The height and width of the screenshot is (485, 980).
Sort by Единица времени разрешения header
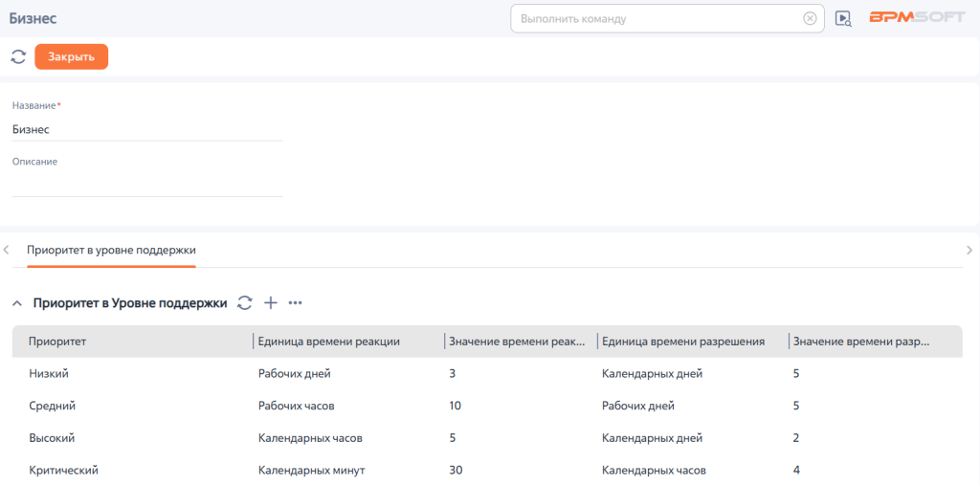pyautogui.click(x=683, y=342)
